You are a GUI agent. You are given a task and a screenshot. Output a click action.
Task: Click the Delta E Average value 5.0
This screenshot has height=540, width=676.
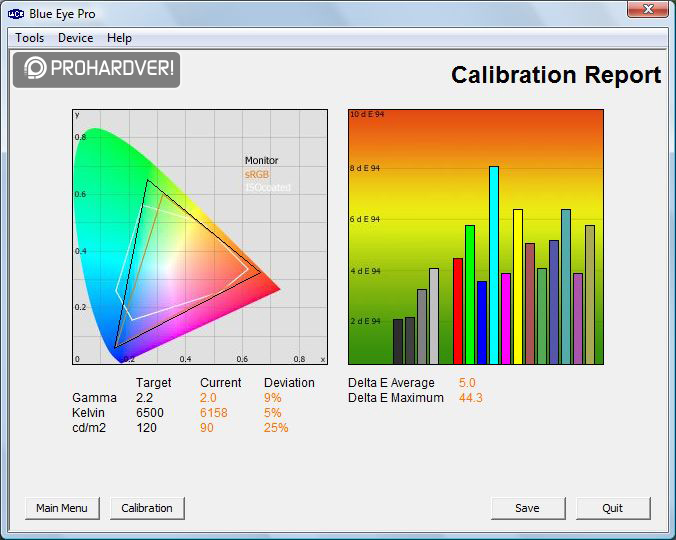tap(467, 383)
